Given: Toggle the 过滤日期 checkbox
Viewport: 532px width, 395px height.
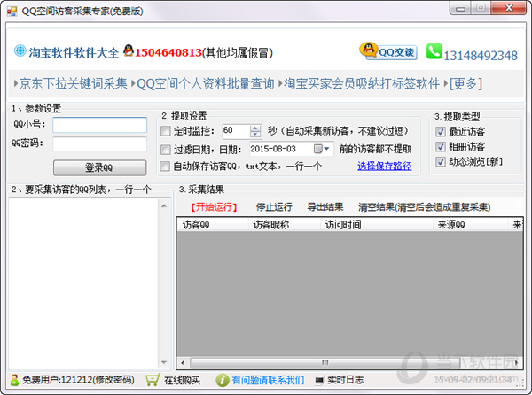Looking at the screenshot, I should pos(166,149).
